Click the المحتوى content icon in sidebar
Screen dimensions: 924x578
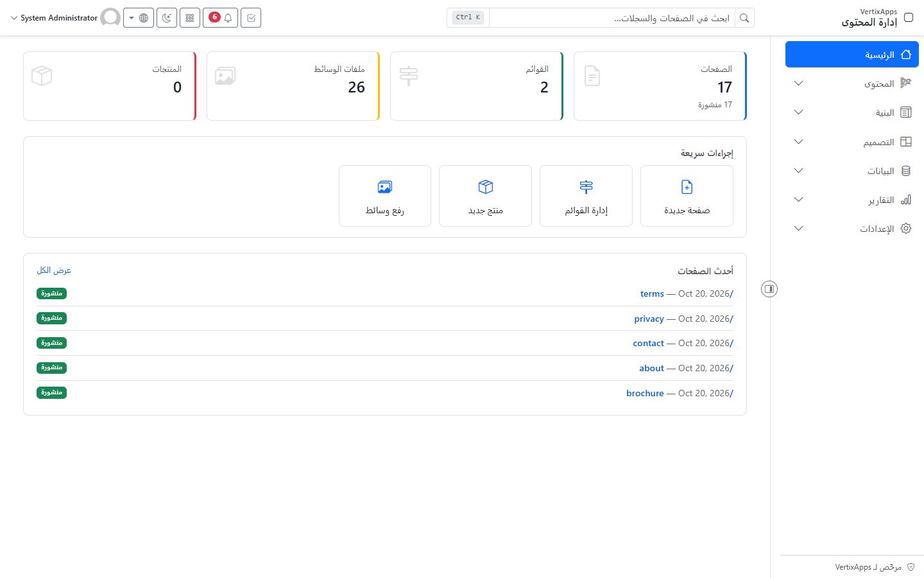tap(906, 83)
